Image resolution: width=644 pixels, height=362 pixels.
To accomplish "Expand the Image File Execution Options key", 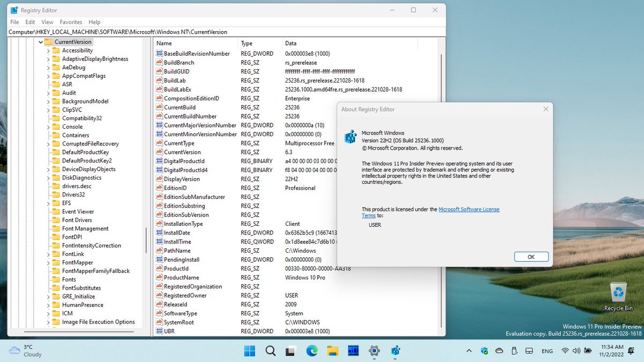I will click(48, 322).
